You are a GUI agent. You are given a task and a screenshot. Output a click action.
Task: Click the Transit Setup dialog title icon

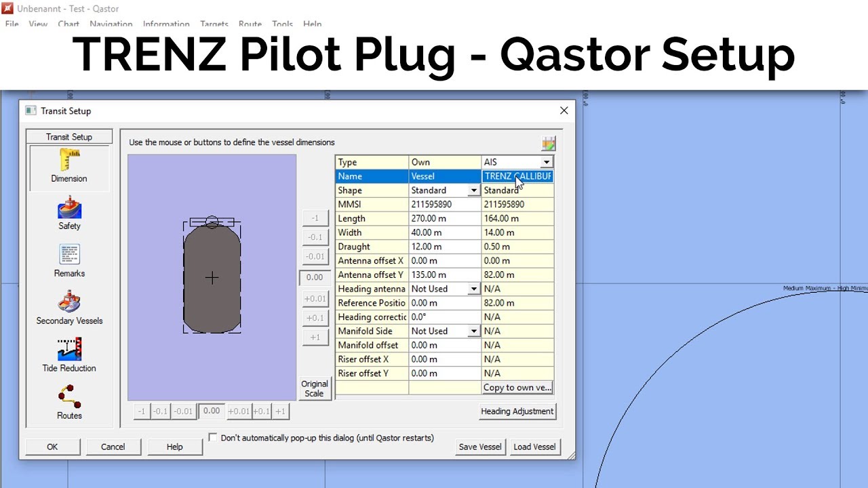[31, 110]
